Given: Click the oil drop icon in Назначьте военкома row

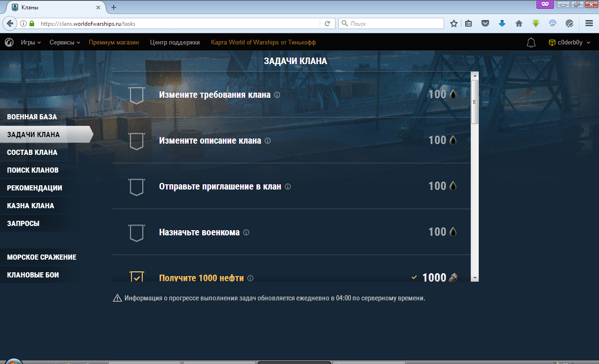Looking at the screenshot, I should click(x=453, y=232).
